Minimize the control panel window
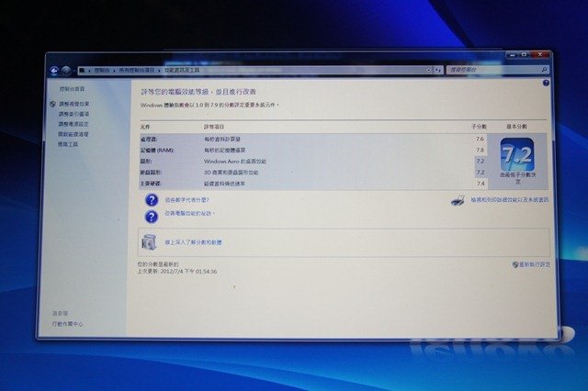This screenshot has width=588, height=391. coord(513,55)
